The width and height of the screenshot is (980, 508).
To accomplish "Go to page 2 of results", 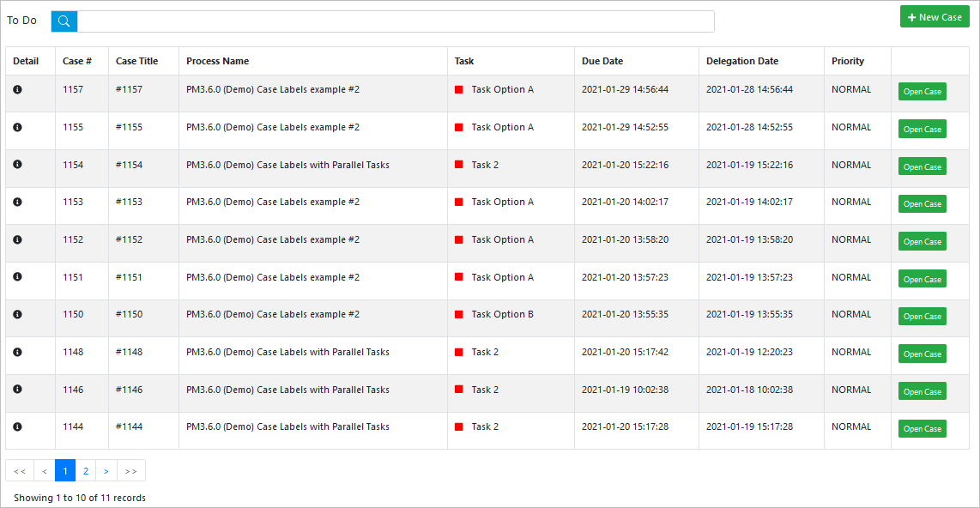I will (x=86, y=470).
